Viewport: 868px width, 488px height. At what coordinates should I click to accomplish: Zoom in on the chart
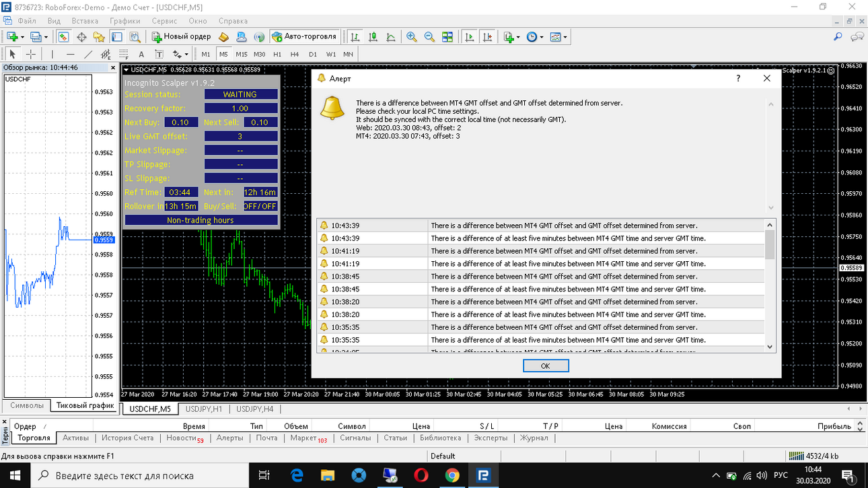click(x=412, y=37)
